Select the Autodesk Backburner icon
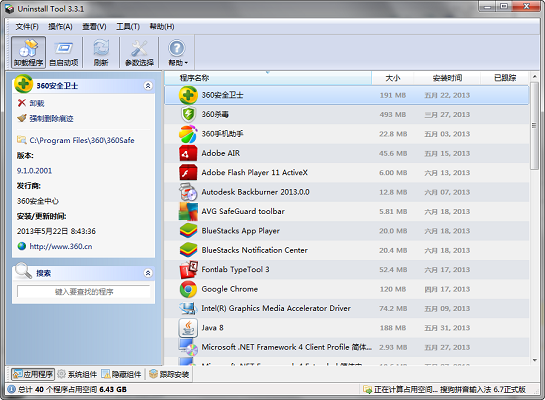The image size is (545, 400). [x=188, y=192]
